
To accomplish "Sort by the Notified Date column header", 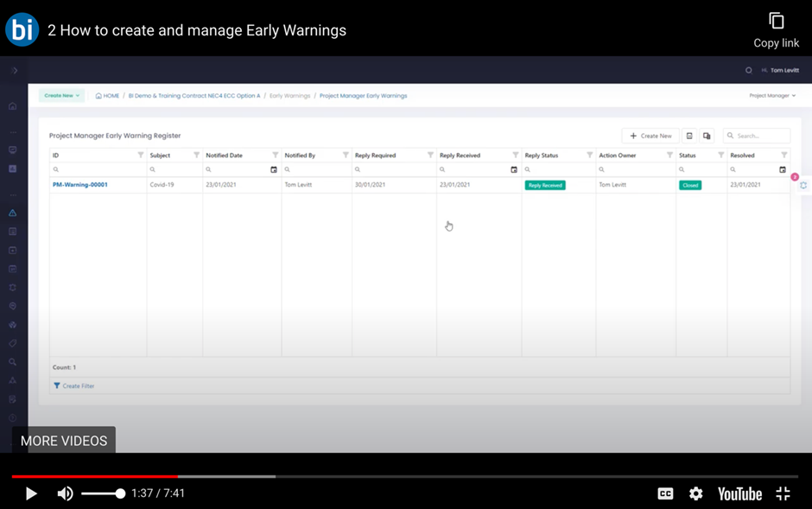I will click(224, 156).
